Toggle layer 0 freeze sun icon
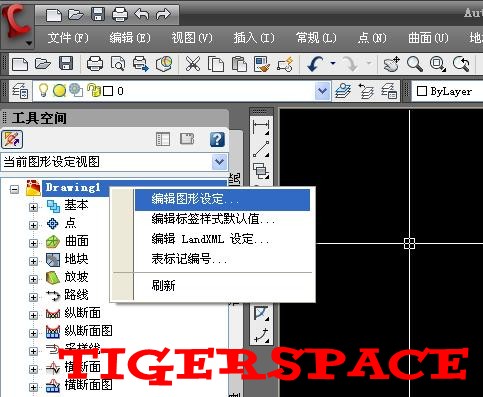 [60, 91]
